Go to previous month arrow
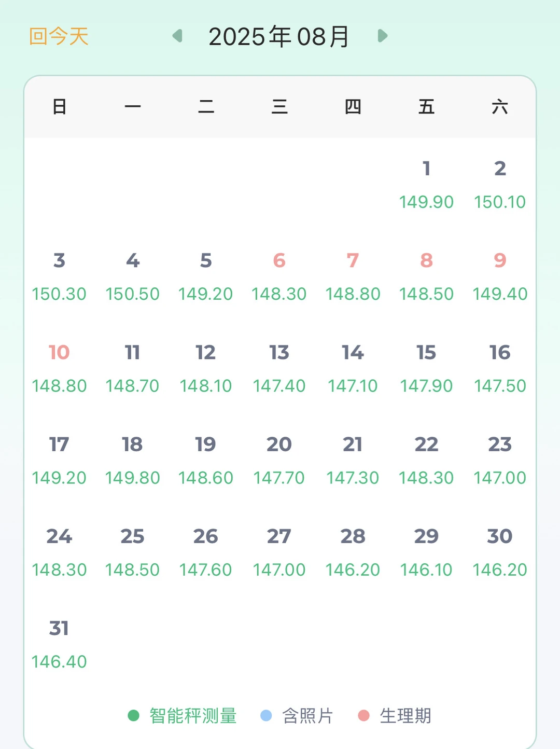 177,36
